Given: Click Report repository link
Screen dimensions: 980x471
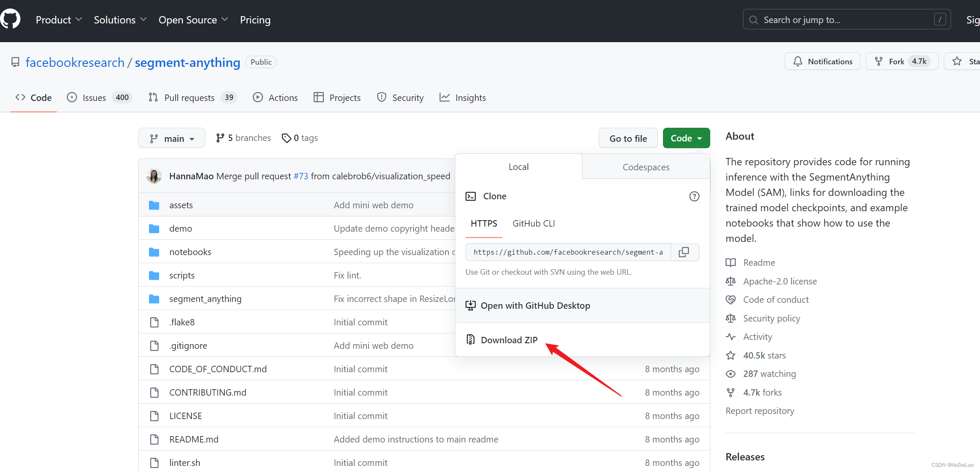Looking at the screenshot, I should [x=760, y=411].
